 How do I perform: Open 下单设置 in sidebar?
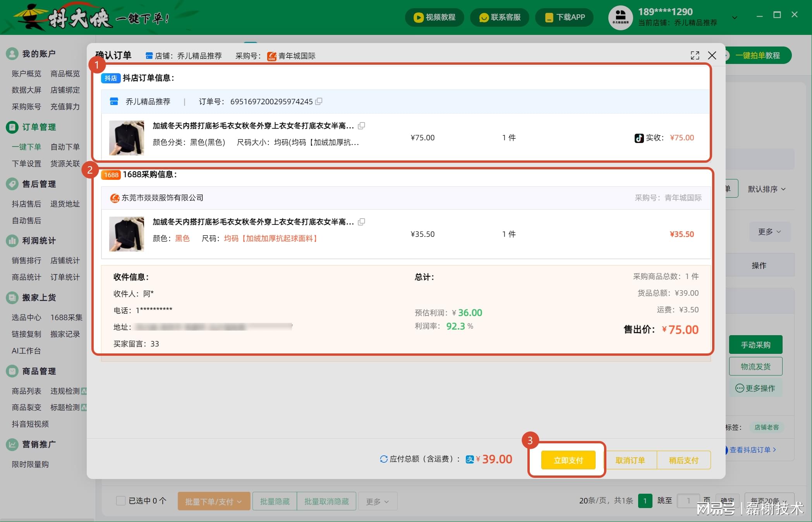click(x=26, y=164)
